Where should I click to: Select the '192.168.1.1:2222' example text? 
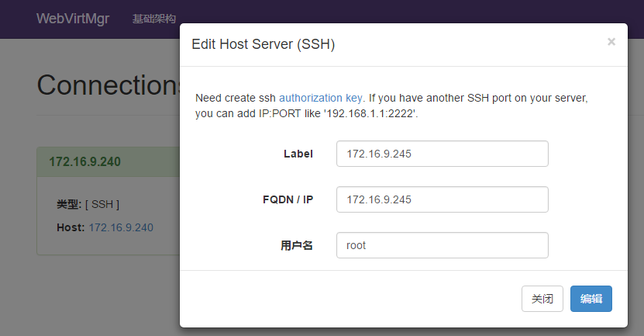click(x=370, y=113)
